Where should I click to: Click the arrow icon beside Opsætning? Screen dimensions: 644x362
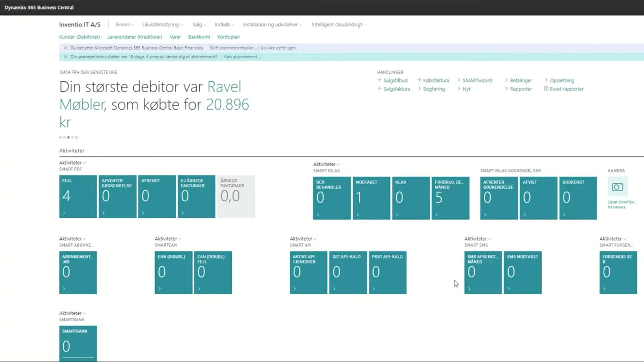546,80
